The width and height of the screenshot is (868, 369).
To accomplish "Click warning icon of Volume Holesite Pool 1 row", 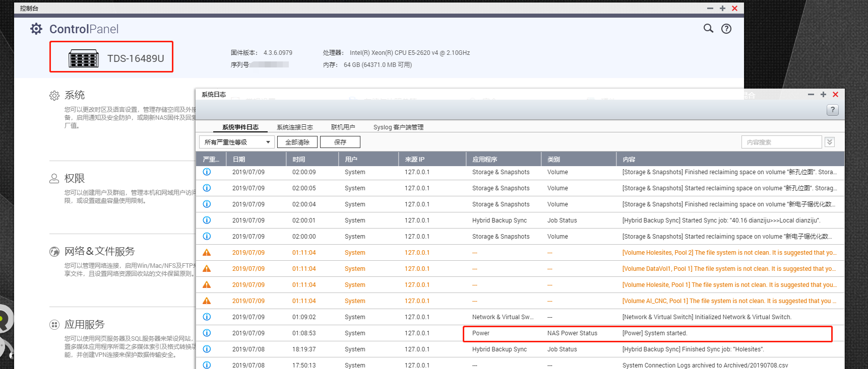I will pyautogui.click(x=207, y=285).
